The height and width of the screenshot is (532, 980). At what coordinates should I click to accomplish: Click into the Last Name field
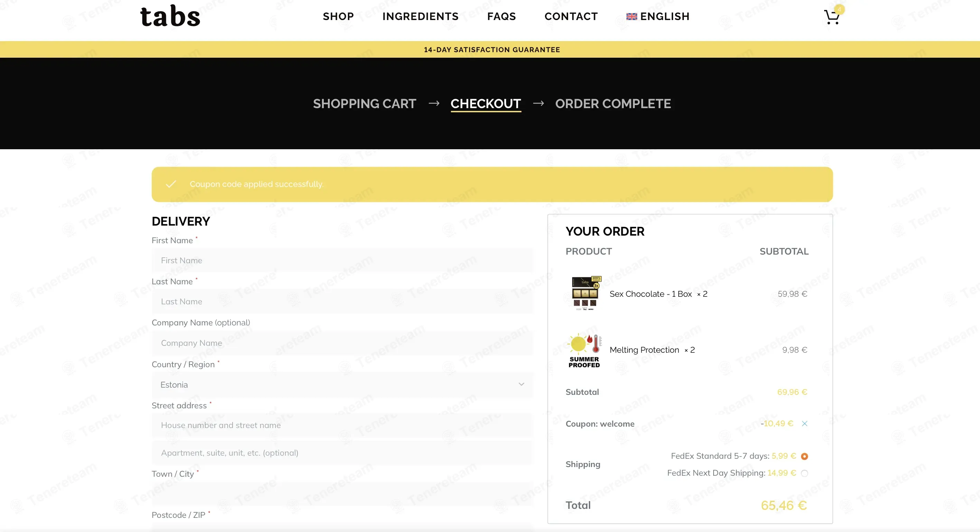tap(342, 302)
